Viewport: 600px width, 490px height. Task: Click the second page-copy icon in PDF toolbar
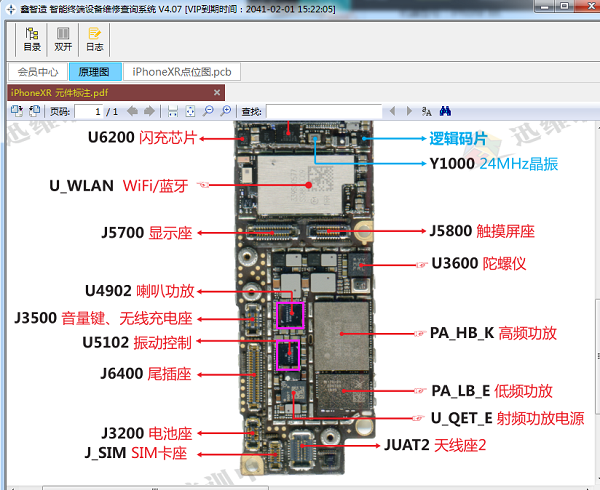click(34, 111)
